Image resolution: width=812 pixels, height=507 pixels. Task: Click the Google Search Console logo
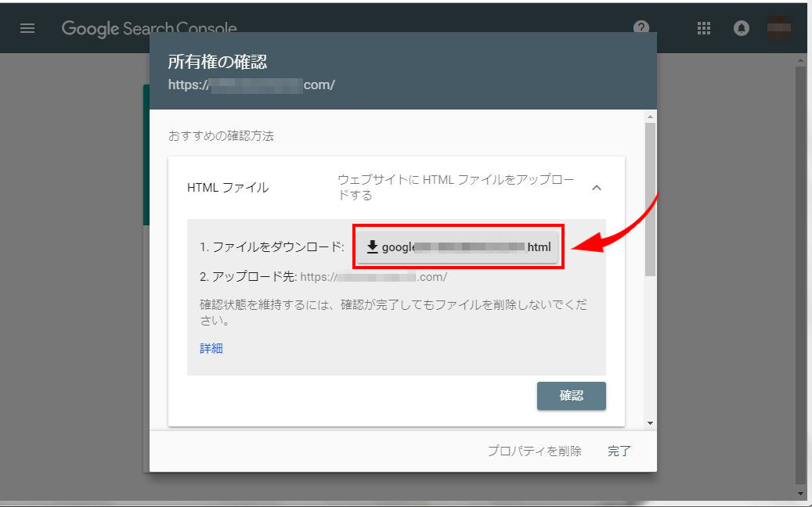point(149,28)
